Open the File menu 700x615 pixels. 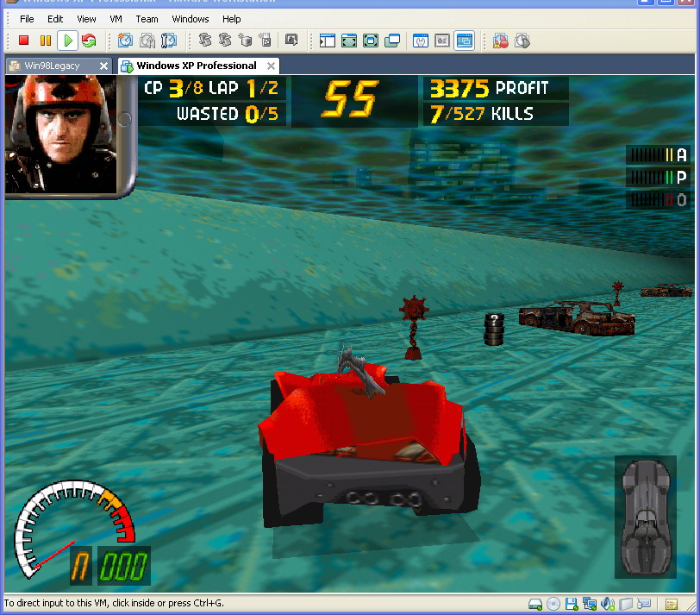pyautogui.click(x=27, y=19)
